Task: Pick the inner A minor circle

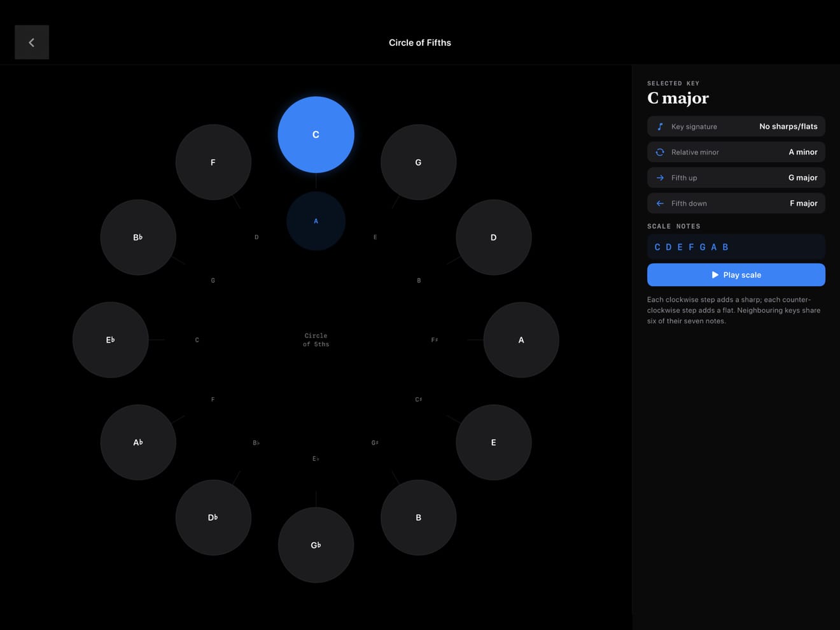Action: [316, 221]
